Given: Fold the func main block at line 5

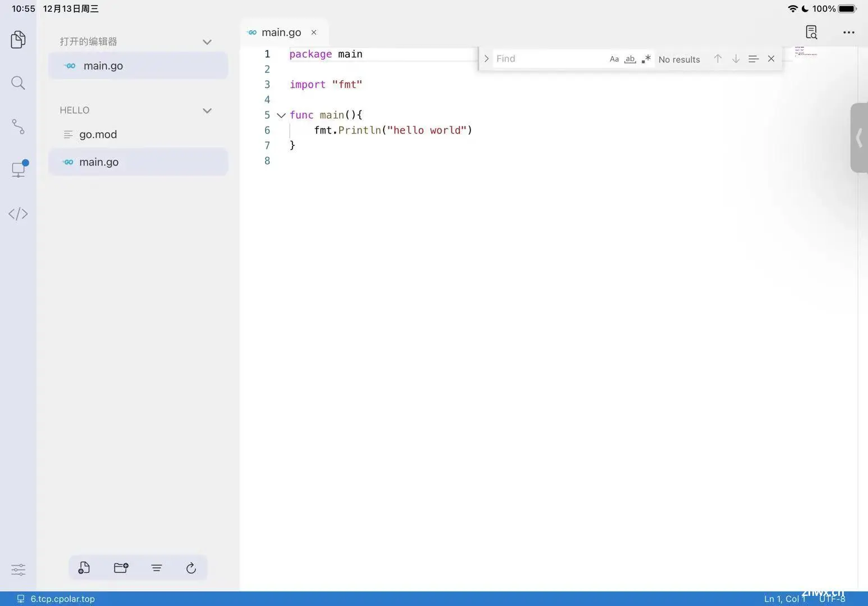Looking at the screenshot, I should 281,115.
